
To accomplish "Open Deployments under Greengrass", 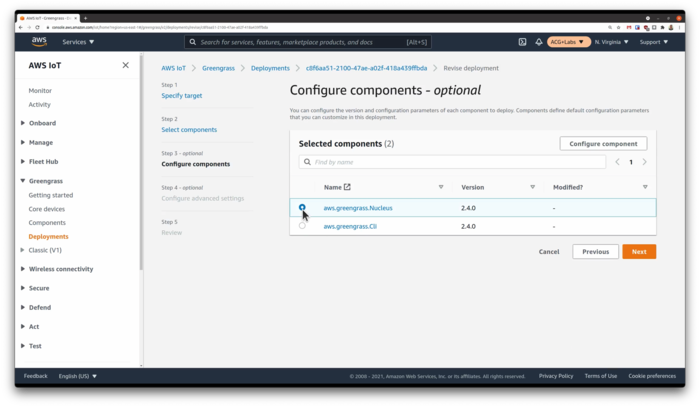I will [49, 237].
